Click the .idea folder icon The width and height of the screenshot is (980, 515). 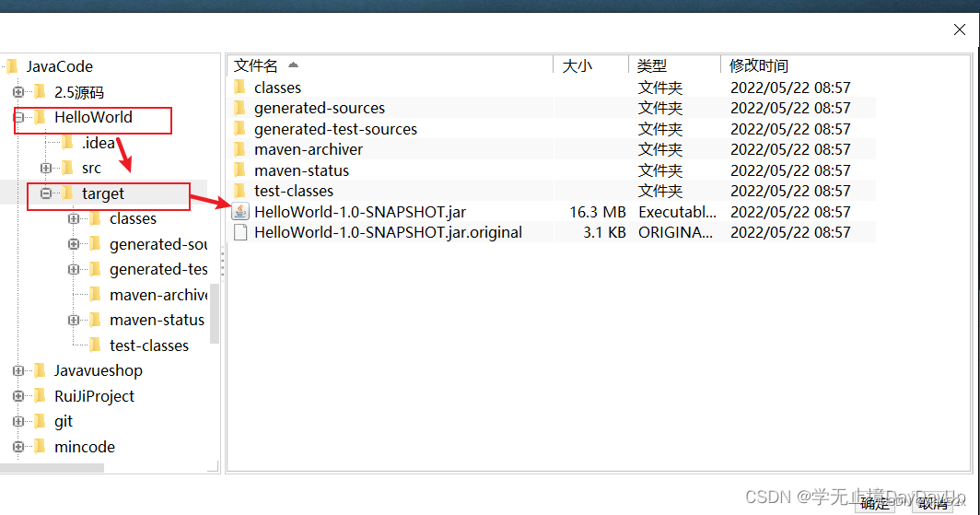(68, 143)
